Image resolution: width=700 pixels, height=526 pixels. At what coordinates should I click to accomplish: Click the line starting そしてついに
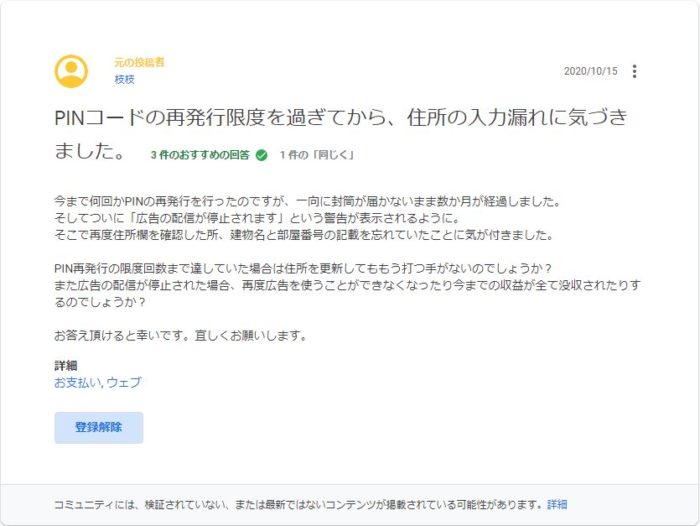click(257, 218)
